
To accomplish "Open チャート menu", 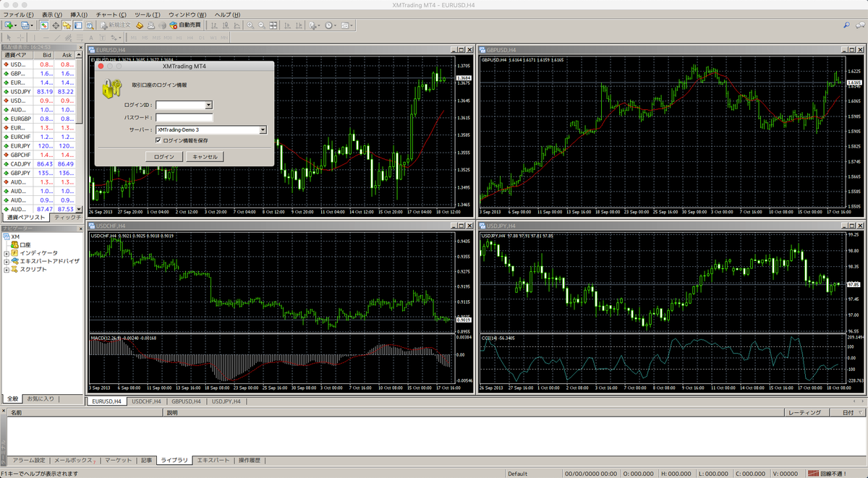I will click(111, 14).
